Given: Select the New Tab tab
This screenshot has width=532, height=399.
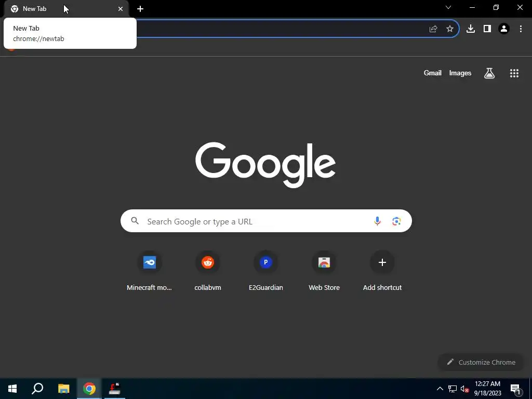Looking at the screenshot, I should pyautogui.click(x=66, y=9).
